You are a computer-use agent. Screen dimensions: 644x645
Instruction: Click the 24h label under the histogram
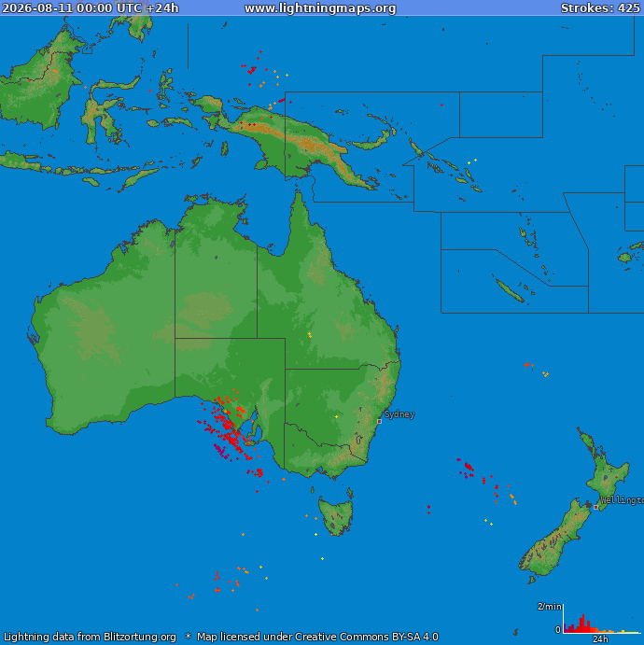pos(600,638)
